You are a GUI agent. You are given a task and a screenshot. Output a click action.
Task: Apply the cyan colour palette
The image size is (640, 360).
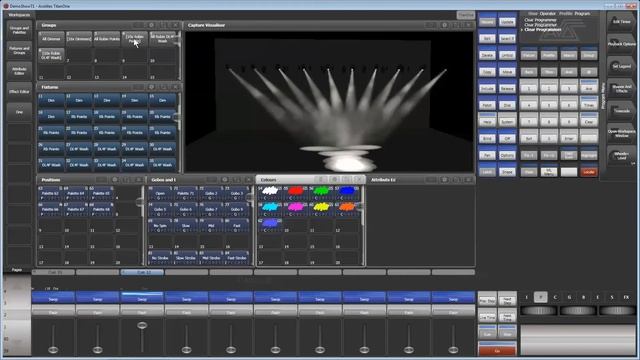270,209
